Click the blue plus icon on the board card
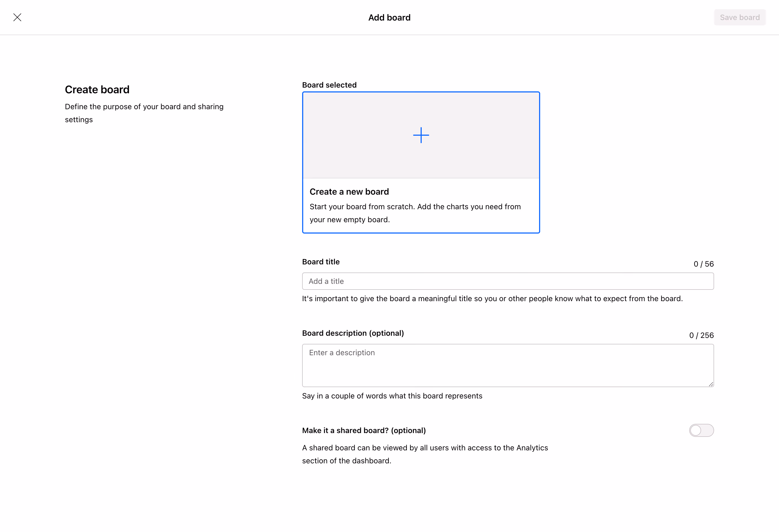779x532 pixels. [421, 135]
